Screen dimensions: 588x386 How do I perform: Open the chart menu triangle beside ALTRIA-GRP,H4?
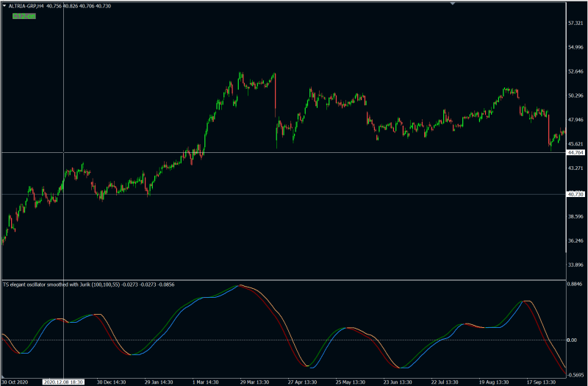click(4, 6)
